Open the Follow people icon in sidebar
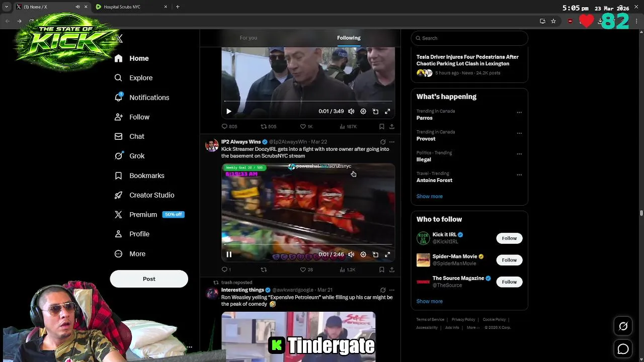 [x=118, y=117]
